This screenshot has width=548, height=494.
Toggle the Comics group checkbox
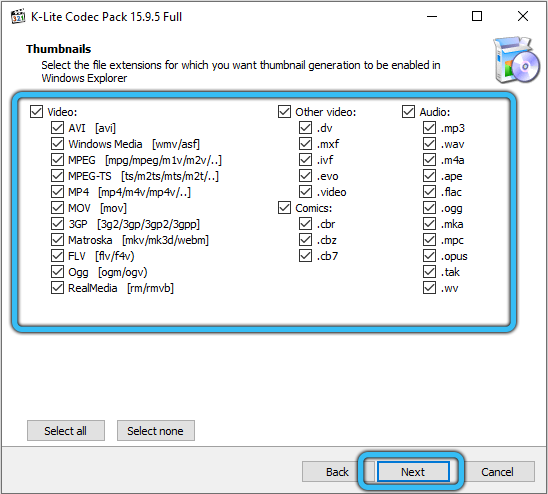point(284,208)
